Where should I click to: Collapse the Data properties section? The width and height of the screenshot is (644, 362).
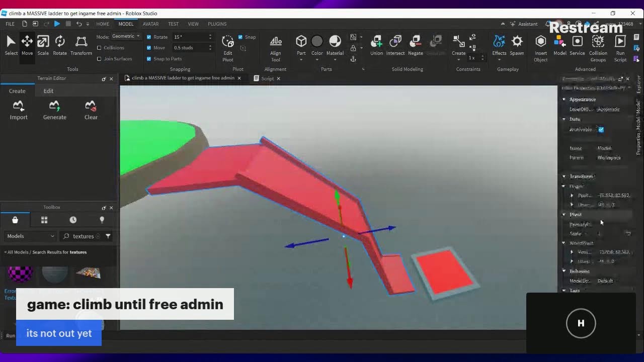coord(564,119)
